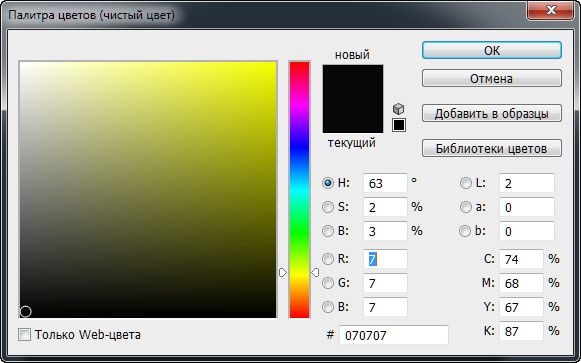Close the color picker dialog
The image size is (581, 363).
pos(551,10)
